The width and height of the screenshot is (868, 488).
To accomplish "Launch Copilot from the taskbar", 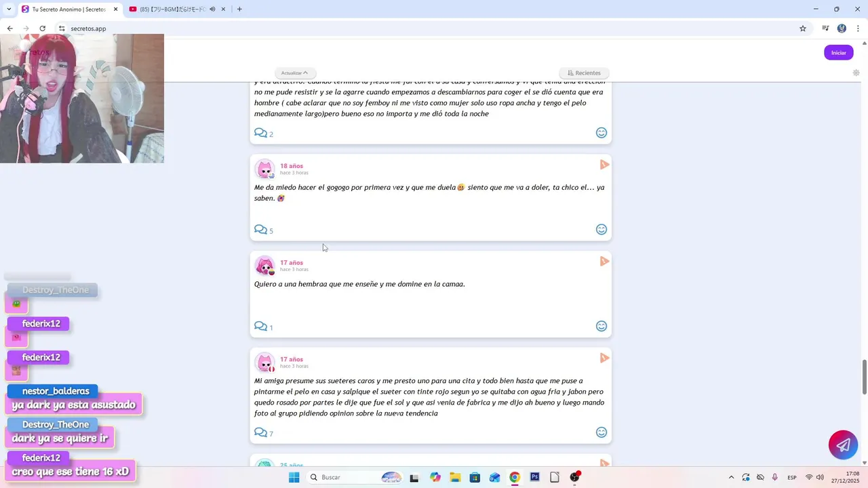I will click(435, 477).
